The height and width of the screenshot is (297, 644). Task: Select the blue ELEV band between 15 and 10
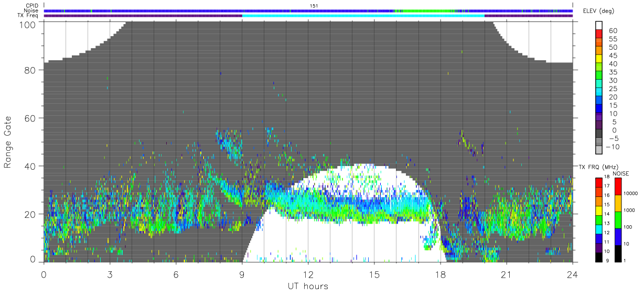click(599, 109)
